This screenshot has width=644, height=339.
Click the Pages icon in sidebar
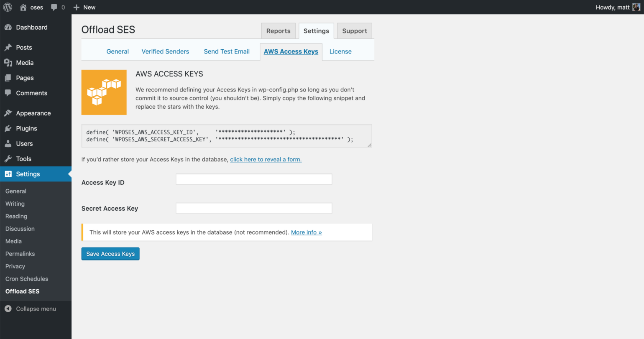click(x=8, y=78)
